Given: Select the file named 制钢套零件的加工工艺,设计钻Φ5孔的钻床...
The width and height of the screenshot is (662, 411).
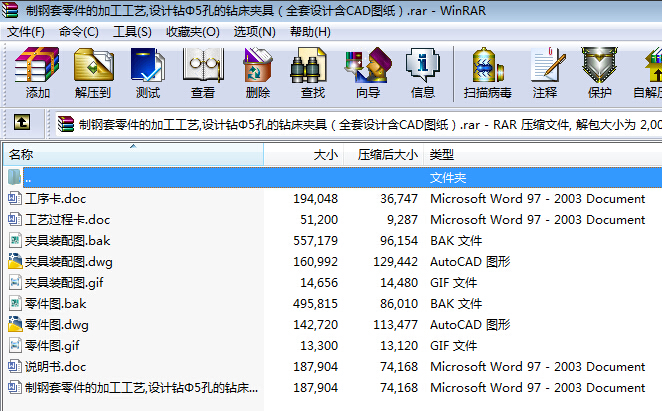Looking at the screenshot, I should 141,387.
